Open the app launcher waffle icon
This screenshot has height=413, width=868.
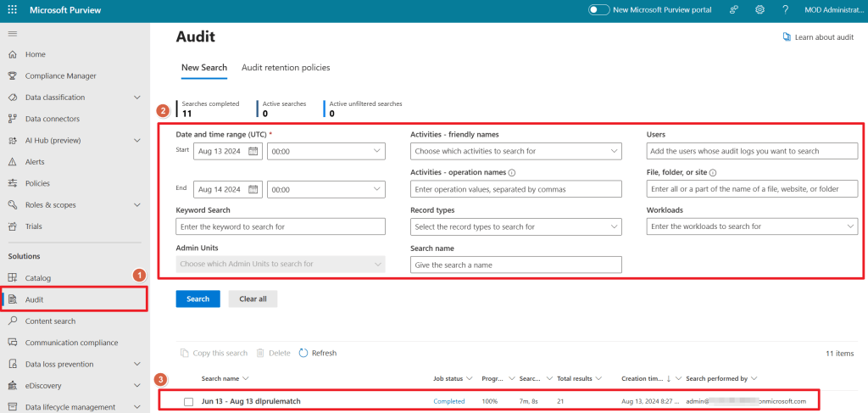point(12,9)
